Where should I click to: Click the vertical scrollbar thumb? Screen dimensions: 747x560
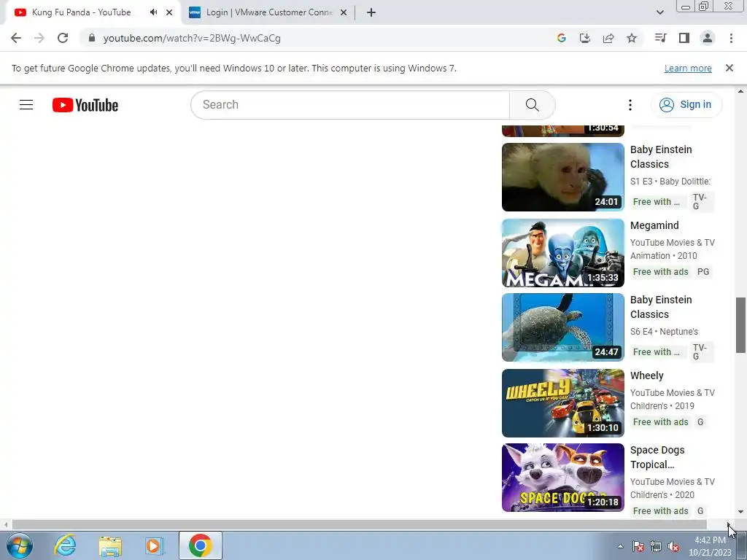point(740,325)
